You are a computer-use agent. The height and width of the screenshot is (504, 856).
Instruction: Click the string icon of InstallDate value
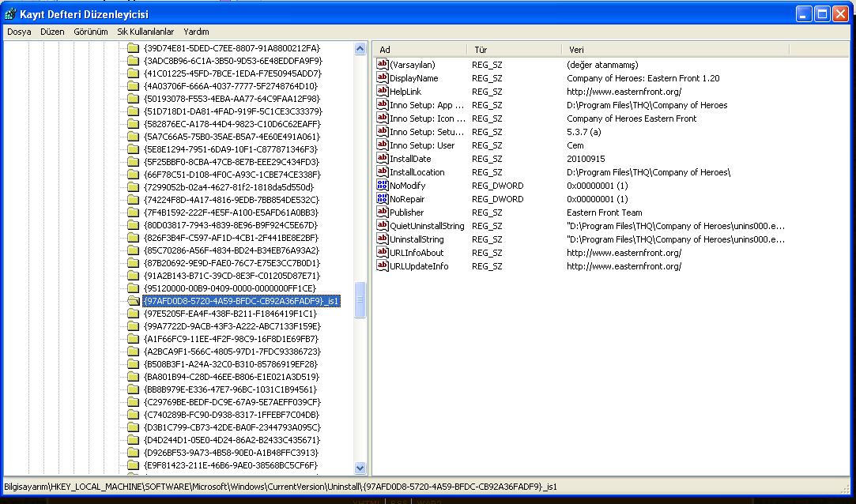pyautogui.click(x=382, y=158)
